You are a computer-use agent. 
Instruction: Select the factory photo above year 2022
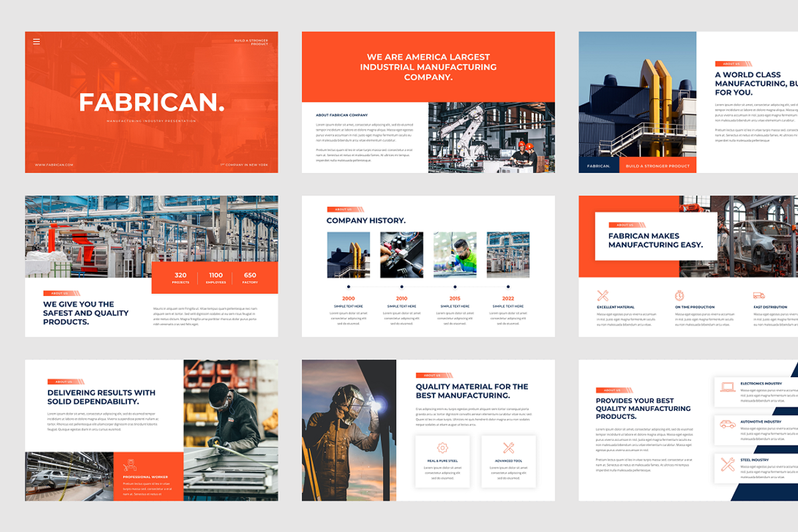508,255
